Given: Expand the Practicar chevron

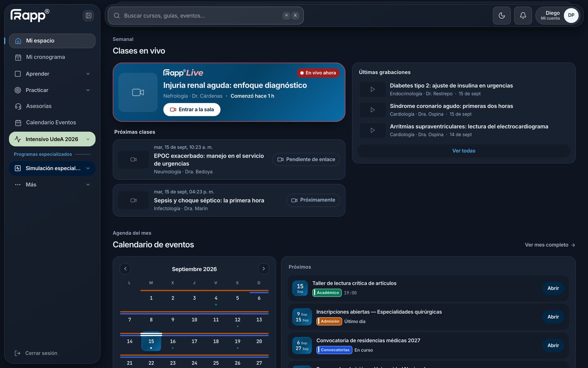Looking at the screenshot, I should (x=88, y=90).
